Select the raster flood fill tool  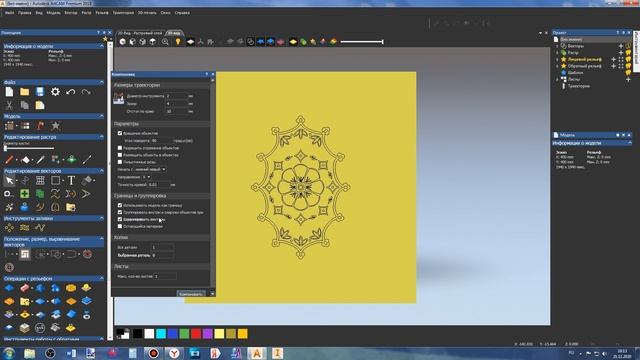pos(25,160)
